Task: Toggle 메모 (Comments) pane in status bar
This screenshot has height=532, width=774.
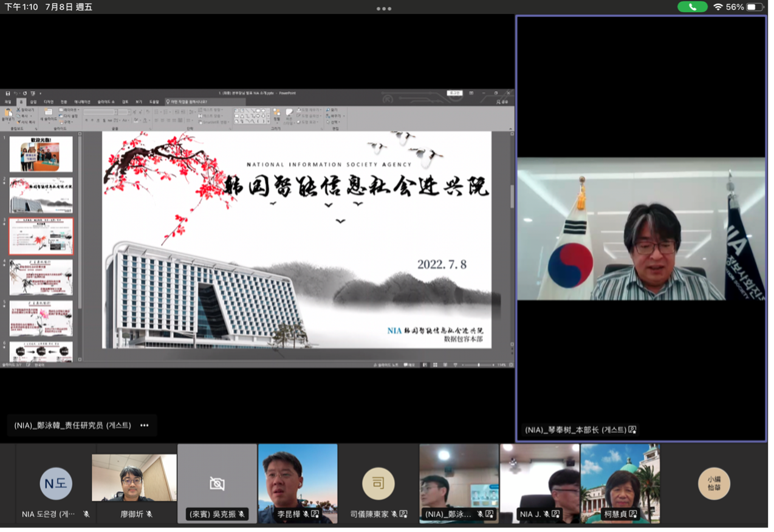Action: point(409,365)
